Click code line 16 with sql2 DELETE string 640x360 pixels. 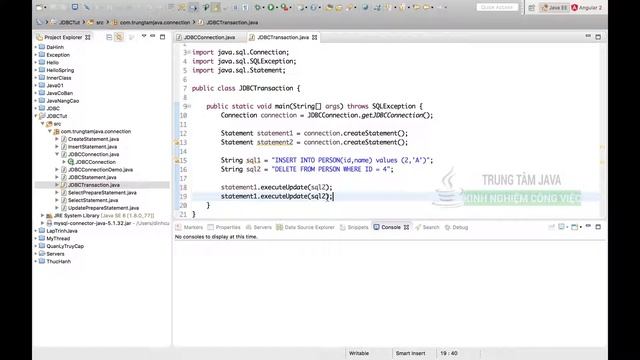[307, 169]
